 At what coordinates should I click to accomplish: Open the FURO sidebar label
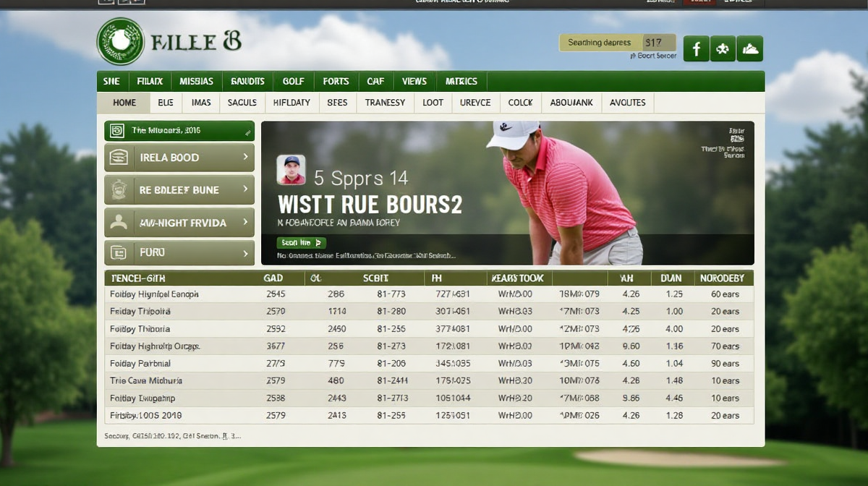point(152,252)
